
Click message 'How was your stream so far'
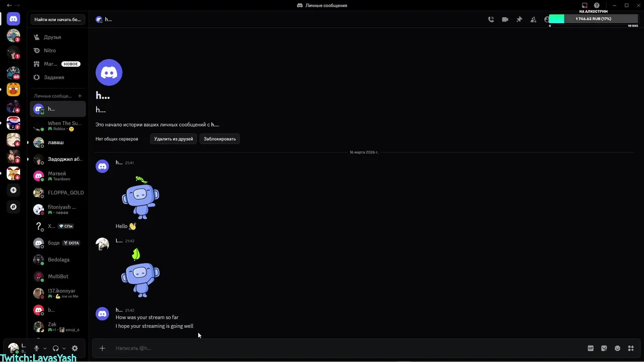point(147,317)
